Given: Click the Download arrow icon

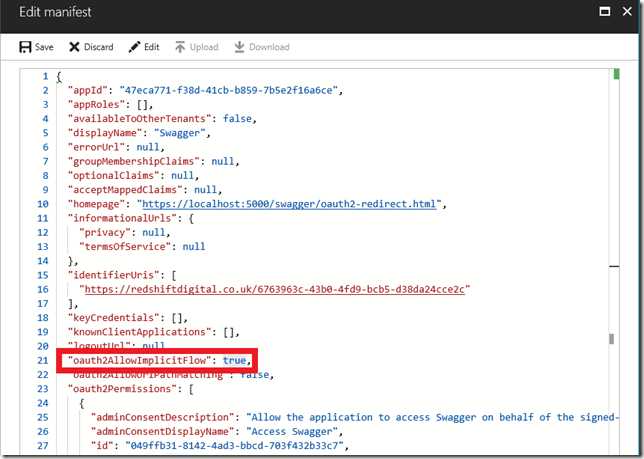Looking at the screenshot, I should click(x=239, y=47).
